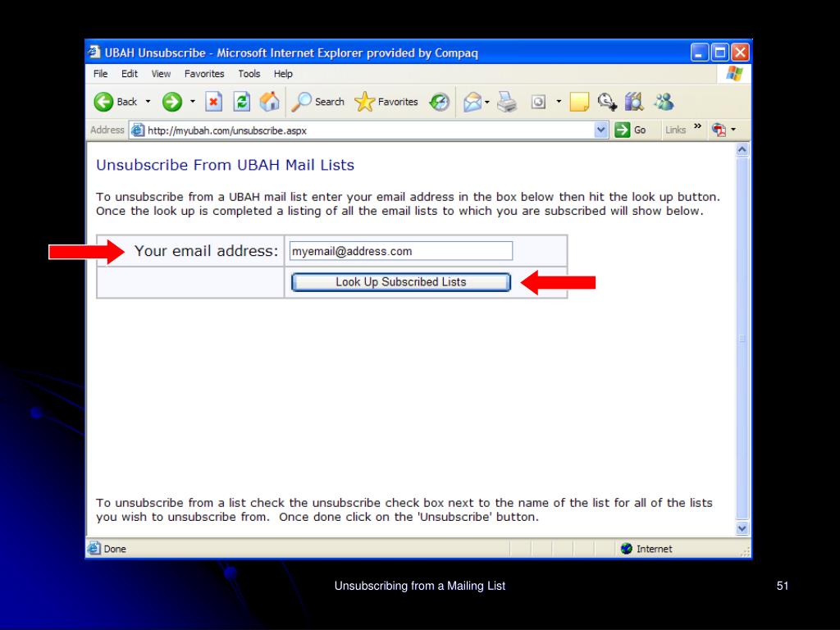Click the Windows flag logo

tap(734, 74)
